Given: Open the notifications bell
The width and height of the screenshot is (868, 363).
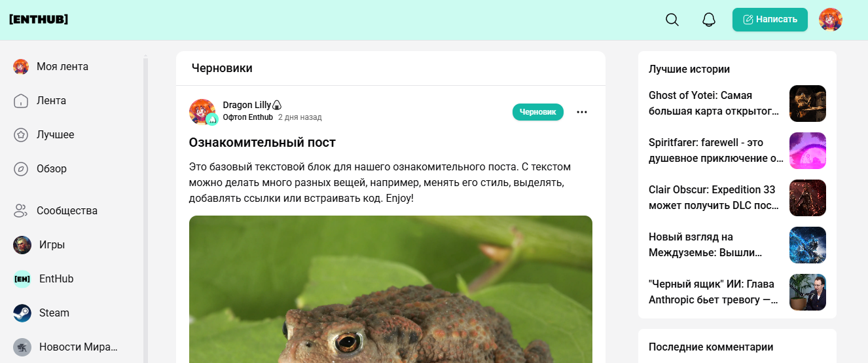Looking at the screenshot, I should (709, 20).
